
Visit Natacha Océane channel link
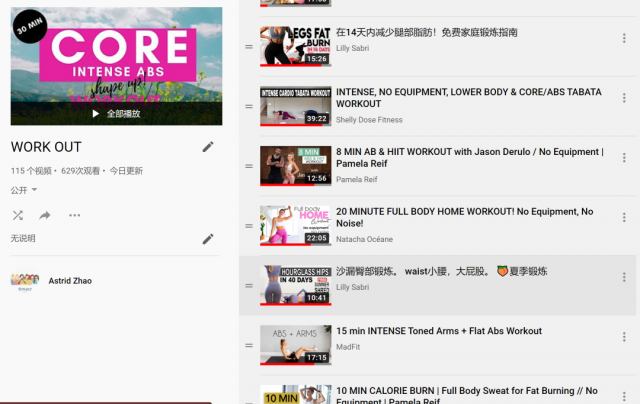coord(364,239)
